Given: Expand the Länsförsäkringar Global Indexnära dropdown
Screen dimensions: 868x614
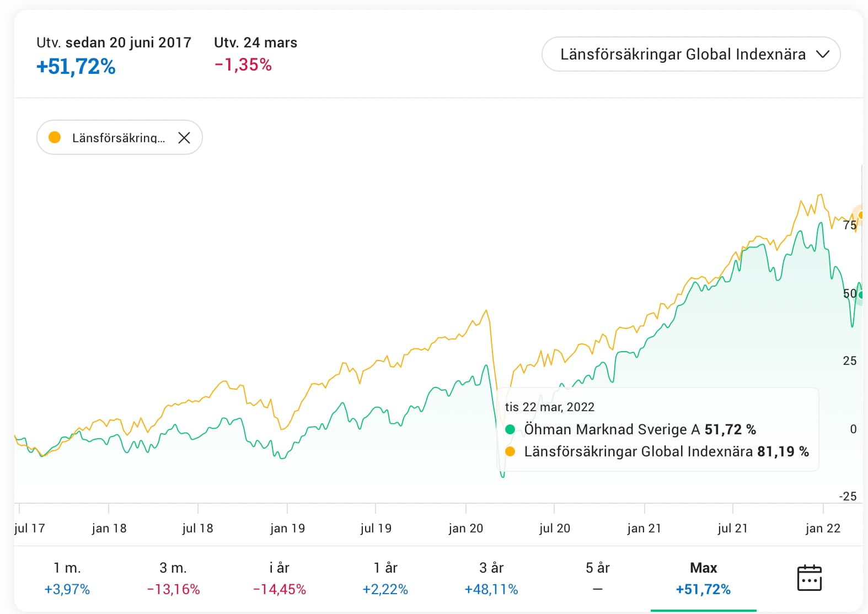Looking at the screenshot, I should 691,54.
